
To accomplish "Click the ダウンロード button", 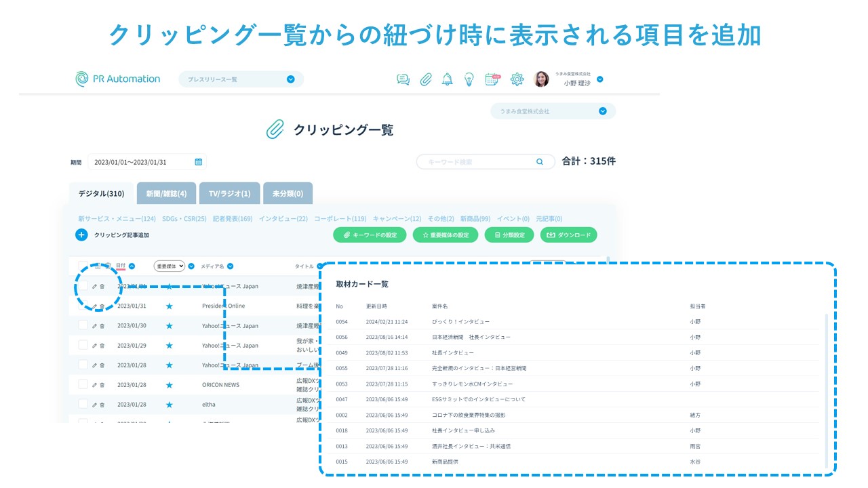I will point(568,235).
